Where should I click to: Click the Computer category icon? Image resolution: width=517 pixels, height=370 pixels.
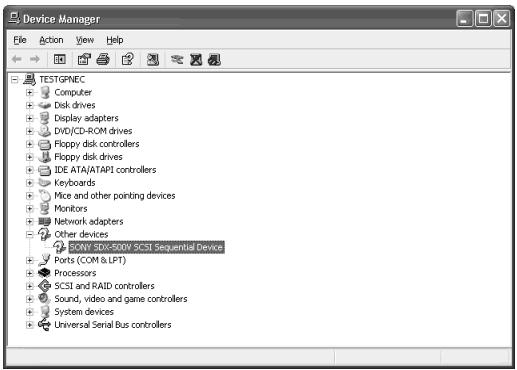pyautogui.click(x=44, y=92)
